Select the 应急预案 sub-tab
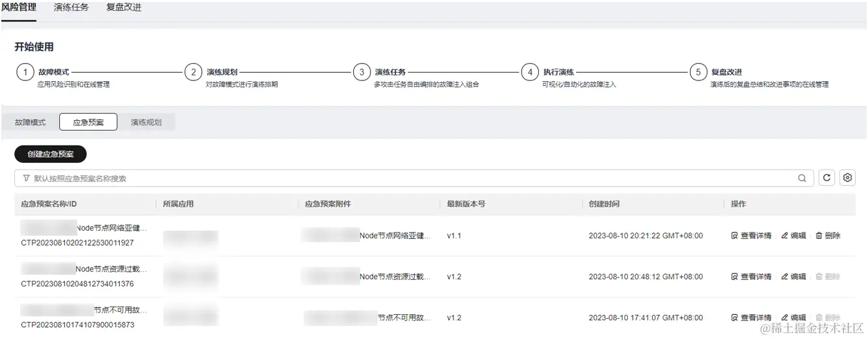Screen dimensions: 868x339 pos(88,122)
